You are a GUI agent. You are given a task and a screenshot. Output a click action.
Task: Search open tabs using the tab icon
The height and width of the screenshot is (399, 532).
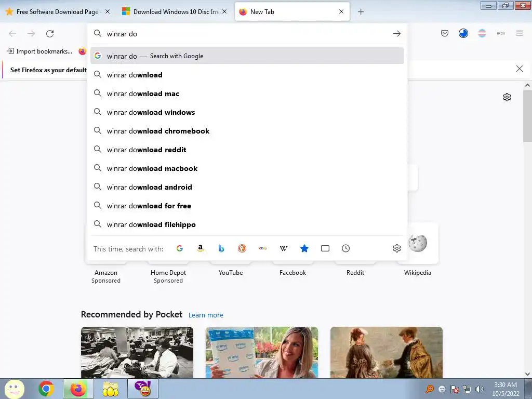point(325,248)
